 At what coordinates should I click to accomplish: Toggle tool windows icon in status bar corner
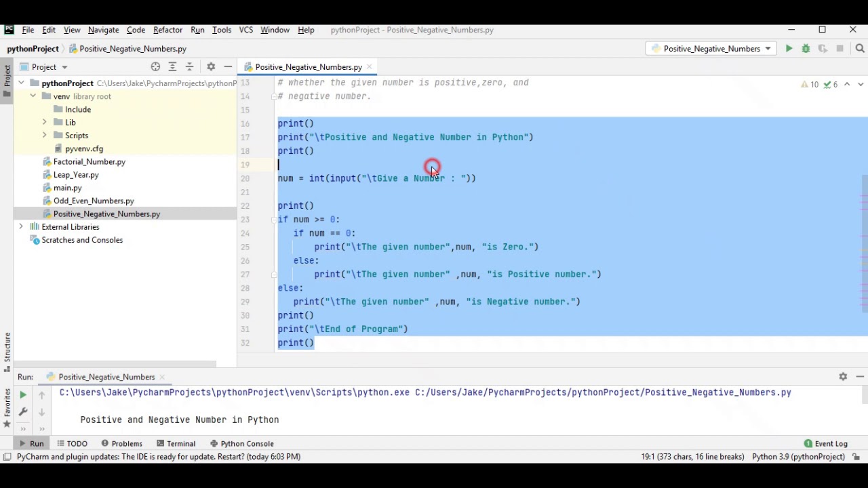click(x=7, y=457)
